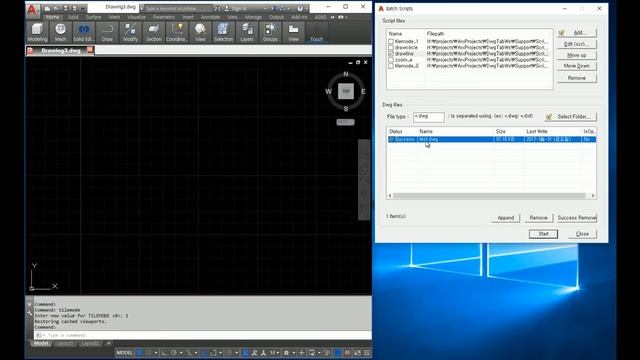
Task: Select the test.dwg row in Dwg files
Action: pos(492,140)
